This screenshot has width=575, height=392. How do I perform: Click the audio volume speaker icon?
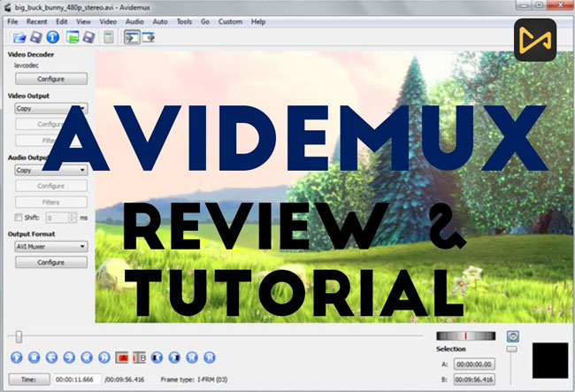tap(513, 336)
